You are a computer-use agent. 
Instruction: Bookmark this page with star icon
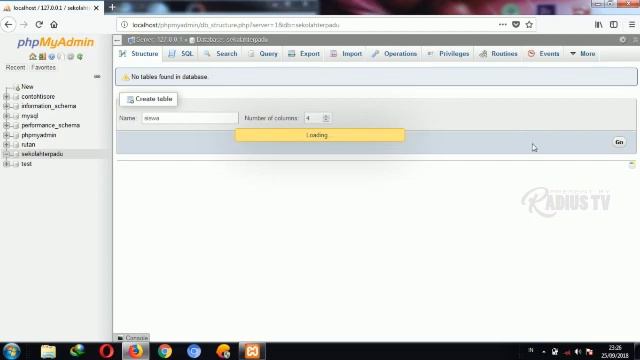click(x=529, y=24)
